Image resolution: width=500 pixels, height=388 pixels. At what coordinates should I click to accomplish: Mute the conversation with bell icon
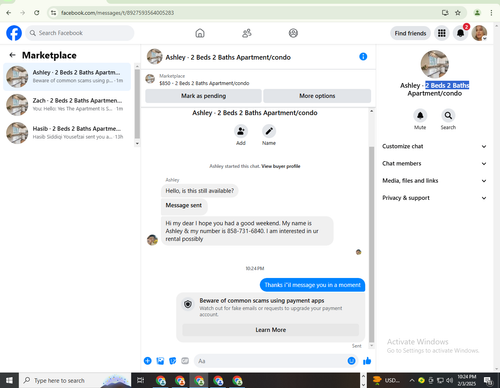coord(420,116)
